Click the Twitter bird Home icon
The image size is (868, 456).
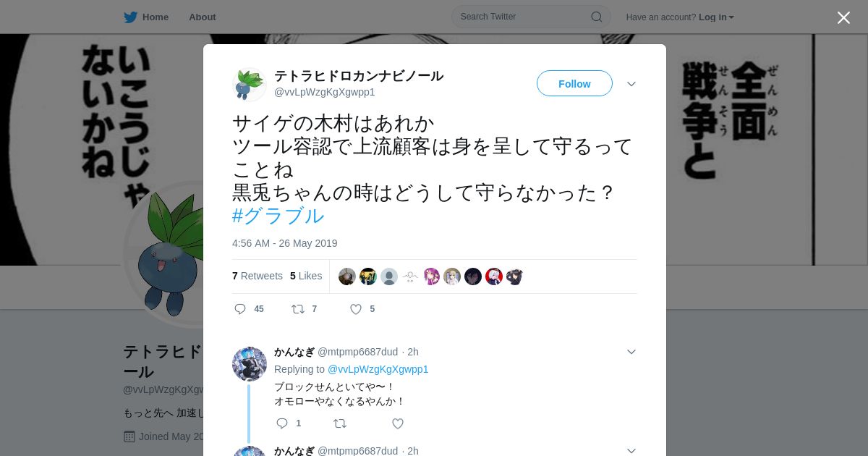click(130, 17)
